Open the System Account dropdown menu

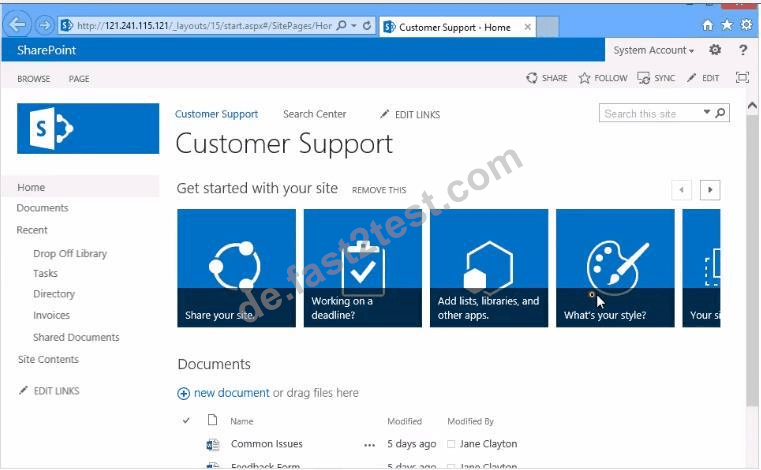pos(653,50)
